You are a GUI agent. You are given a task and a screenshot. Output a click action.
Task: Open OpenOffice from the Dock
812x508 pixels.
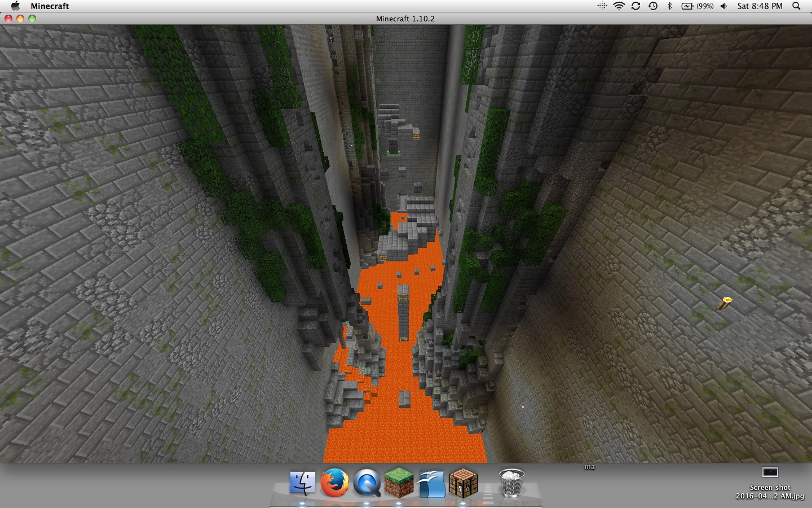[x=431, y=484]
